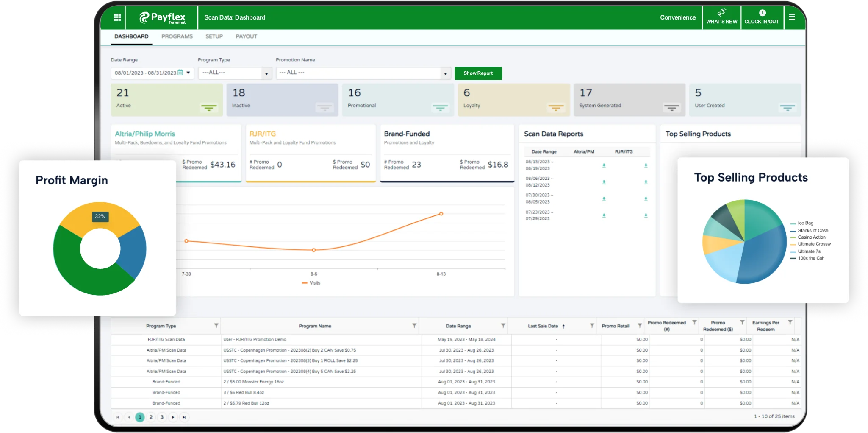Click the Convenience store label
This screenshot has height=433, width=868.
678,17
